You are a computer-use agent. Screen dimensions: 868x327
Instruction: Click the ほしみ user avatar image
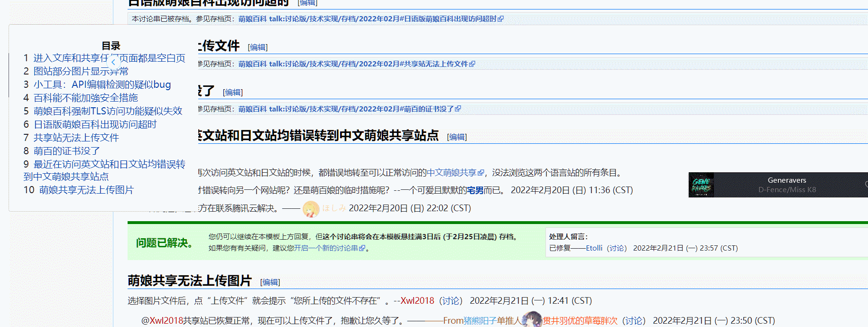tap(311, 209)
